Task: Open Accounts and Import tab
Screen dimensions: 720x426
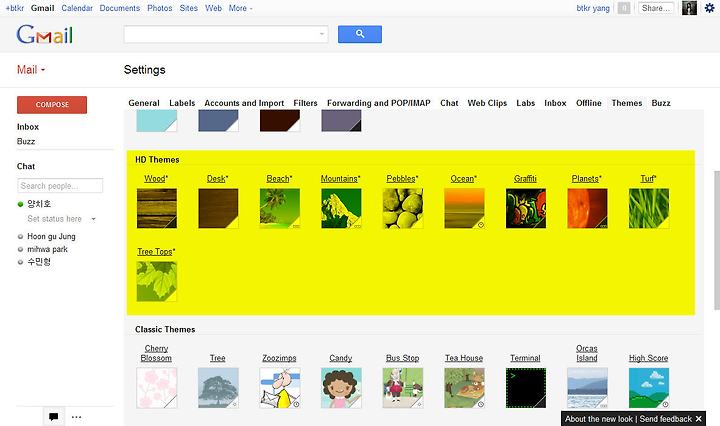Action: (x=244, y=103)
